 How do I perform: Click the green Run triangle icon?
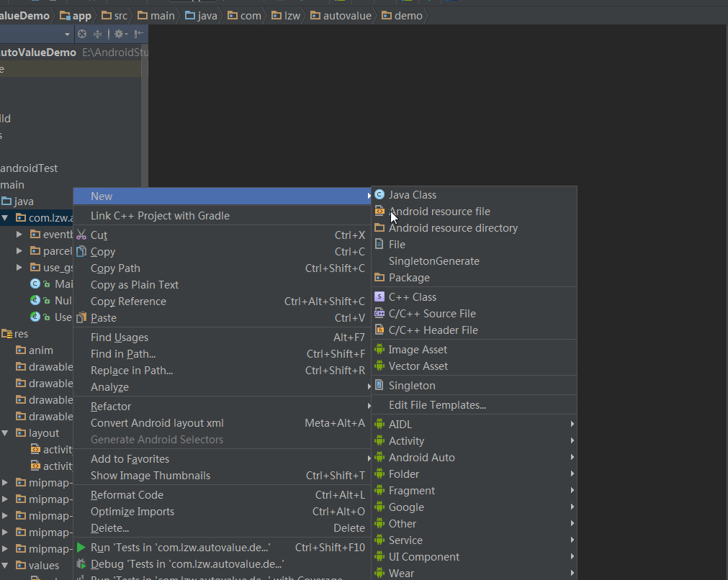click(x=81, y=548)
